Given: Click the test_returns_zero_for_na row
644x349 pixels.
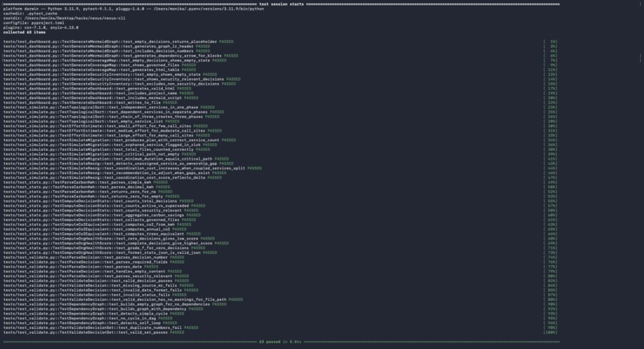Looking at the screenshot, I should click(88, 192).
